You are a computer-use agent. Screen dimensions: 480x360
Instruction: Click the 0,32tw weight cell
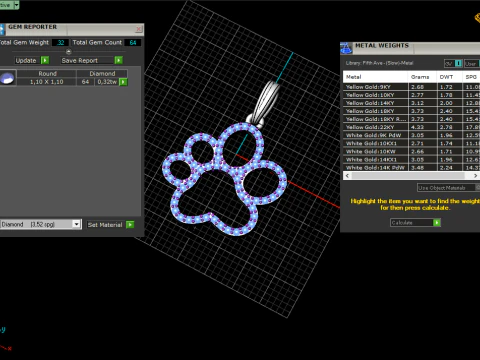[107, 82]
